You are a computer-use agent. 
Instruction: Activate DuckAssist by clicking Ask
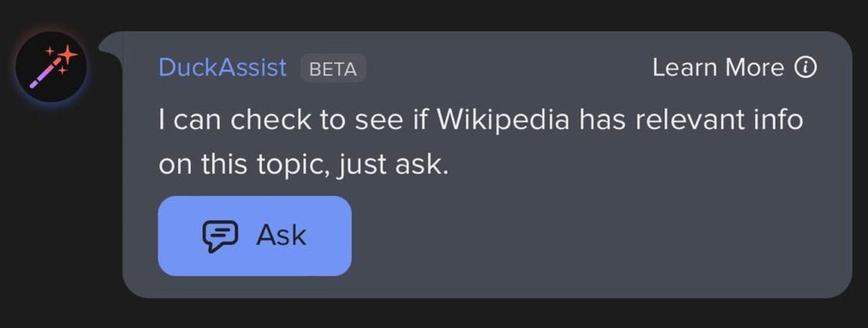pyautogui.click(x=254, y=235)
